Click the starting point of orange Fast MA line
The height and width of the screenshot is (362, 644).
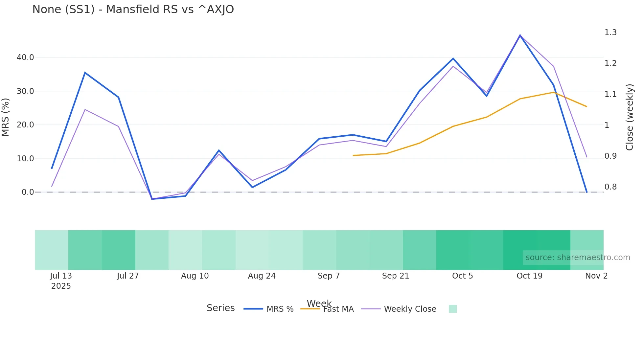(353, 155)
